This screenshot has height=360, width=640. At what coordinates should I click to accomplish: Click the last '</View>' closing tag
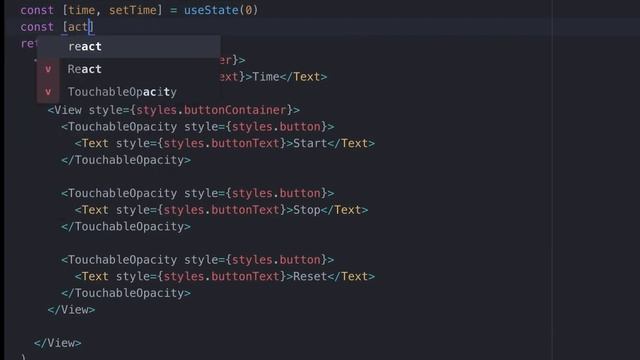(58, 343)
